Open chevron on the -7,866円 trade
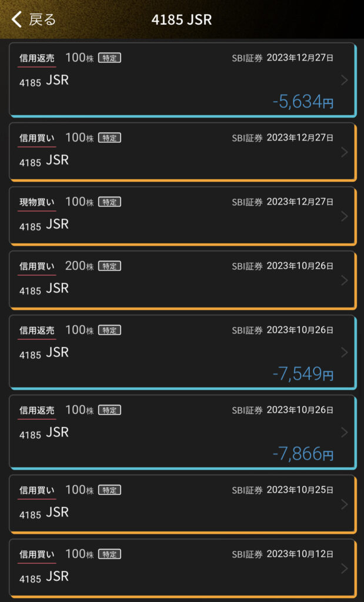 [344, 432]
